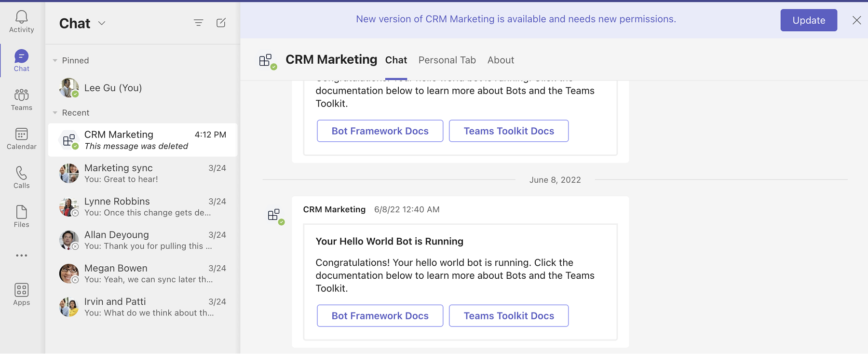Switch to the About tab
The width and height of the screenshot is (868, 355).
tap(501, 60)
